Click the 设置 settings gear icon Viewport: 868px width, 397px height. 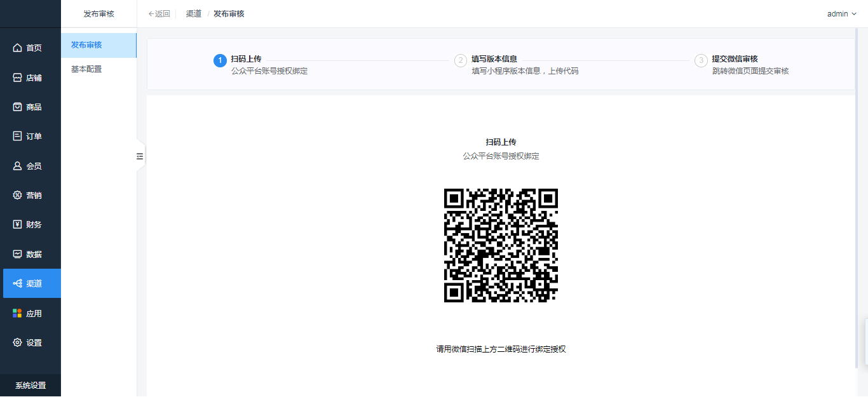(17, 342)
